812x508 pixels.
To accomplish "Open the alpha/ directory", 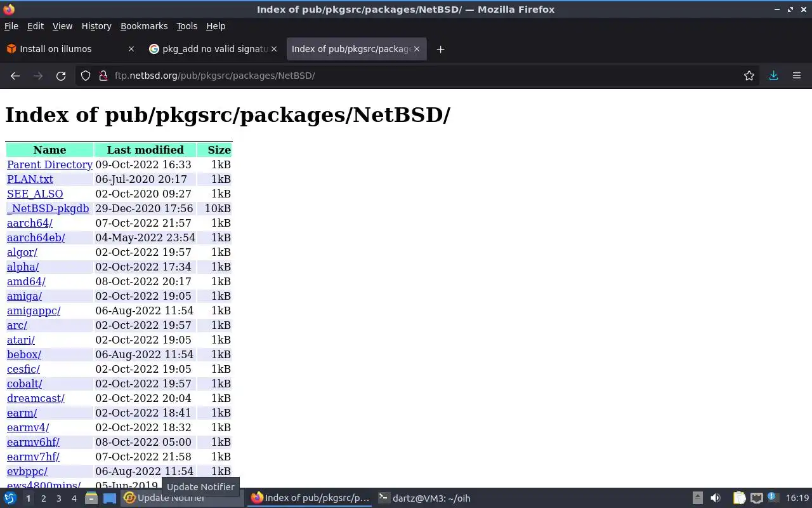I will pyautogui.click(x=23, y=267).
